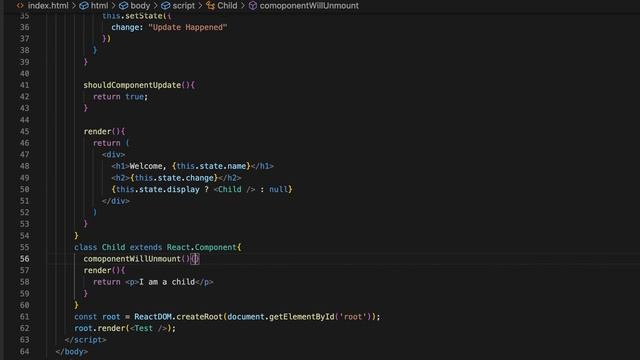Select line number 55 in the gutter
Screen dimensions: 640x360
(24, 247)
